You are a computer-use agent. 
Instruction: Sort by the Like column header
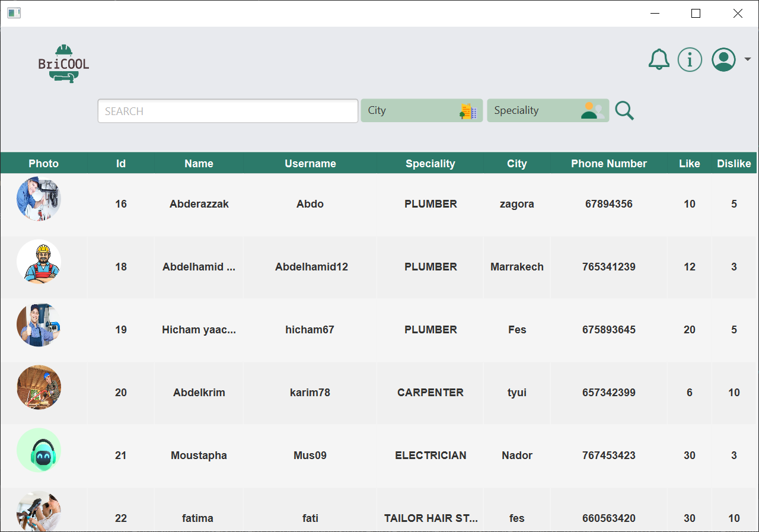pos(690,164)
